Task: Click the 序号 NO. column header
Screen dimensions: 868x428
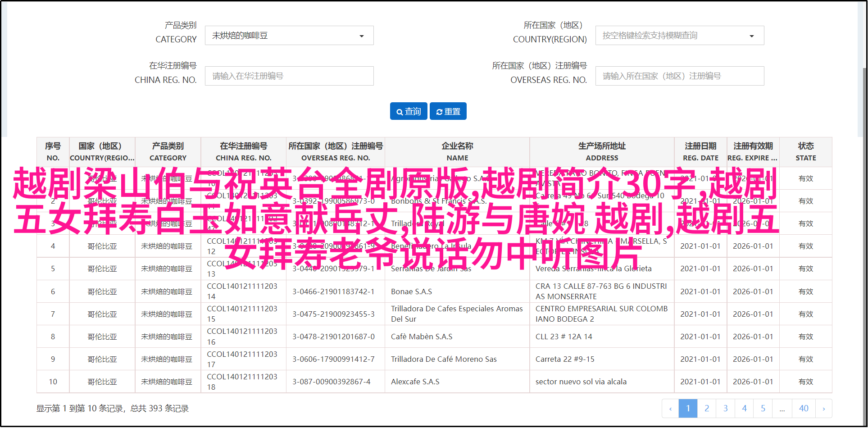Action: click(x=53, y=152)
